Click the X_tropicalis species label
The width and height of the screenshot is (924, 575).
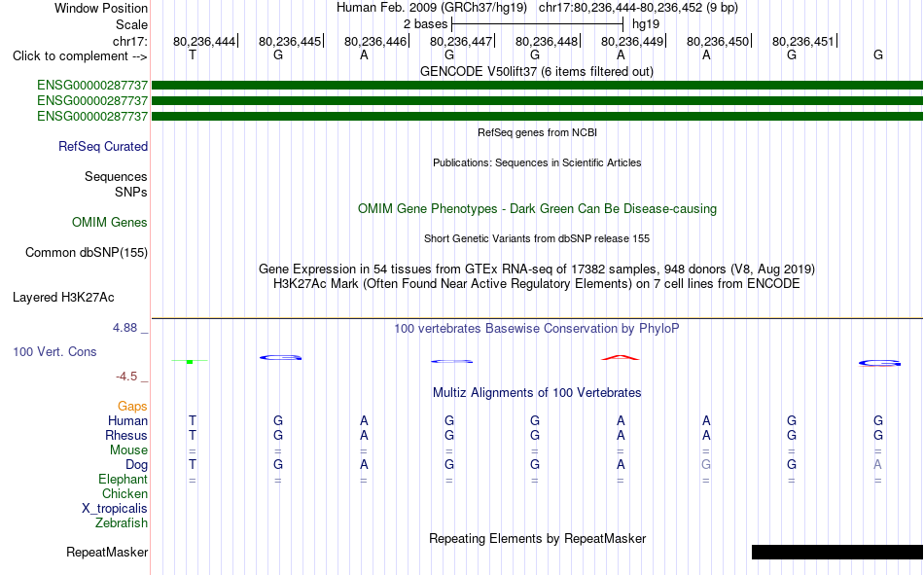[x=115, y=509]
